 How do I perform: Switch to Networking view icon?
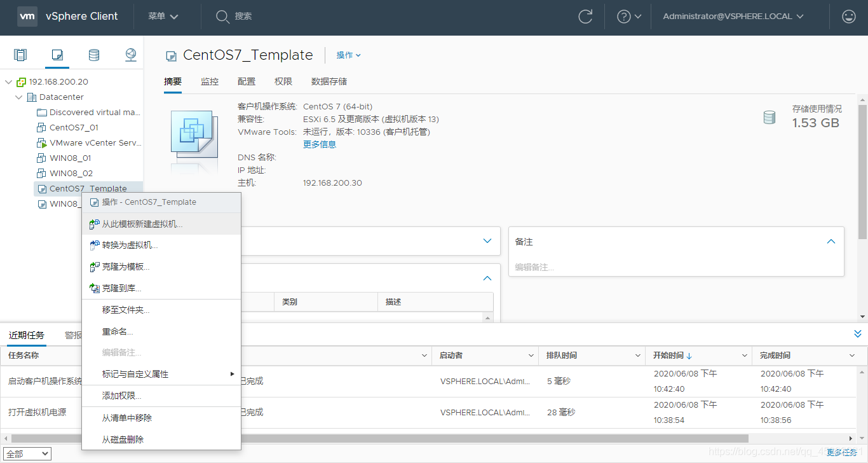(x=131, y=55)
